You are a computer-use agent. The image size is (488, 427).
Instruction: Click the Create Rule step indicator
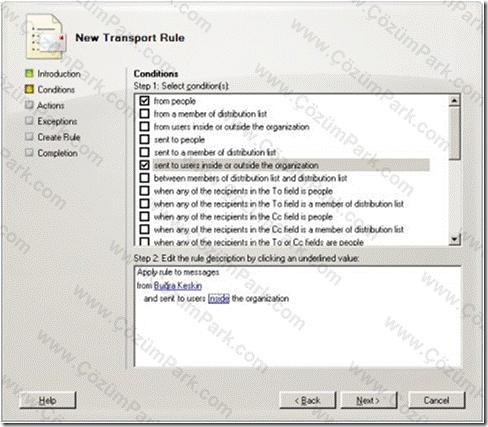click(29, 137)
